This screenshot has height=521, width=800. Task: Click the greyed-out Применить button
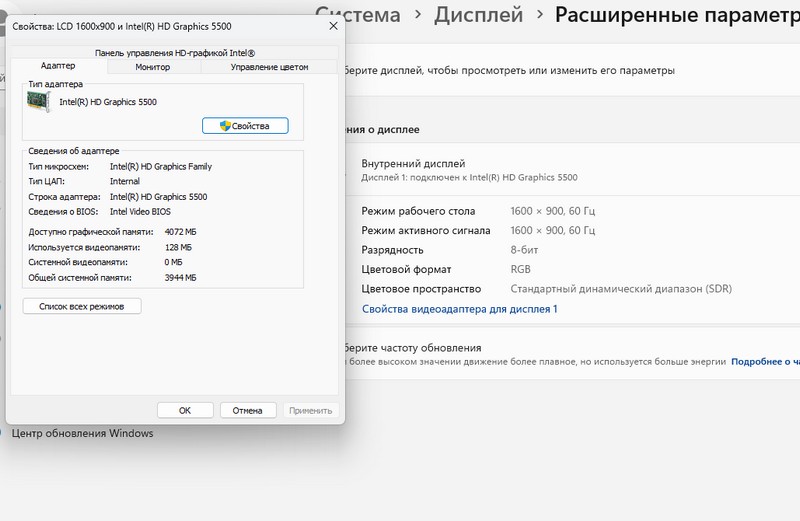click(310, 410)
